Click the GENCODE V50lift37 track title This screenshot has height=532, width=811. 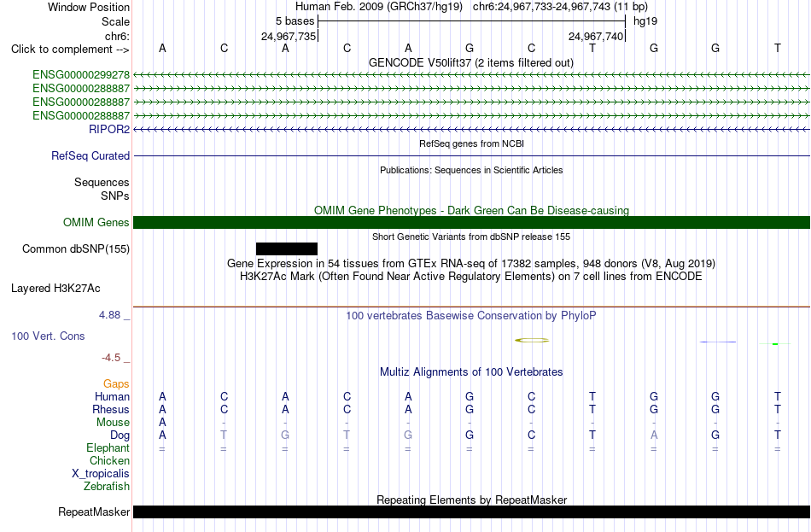471,62
